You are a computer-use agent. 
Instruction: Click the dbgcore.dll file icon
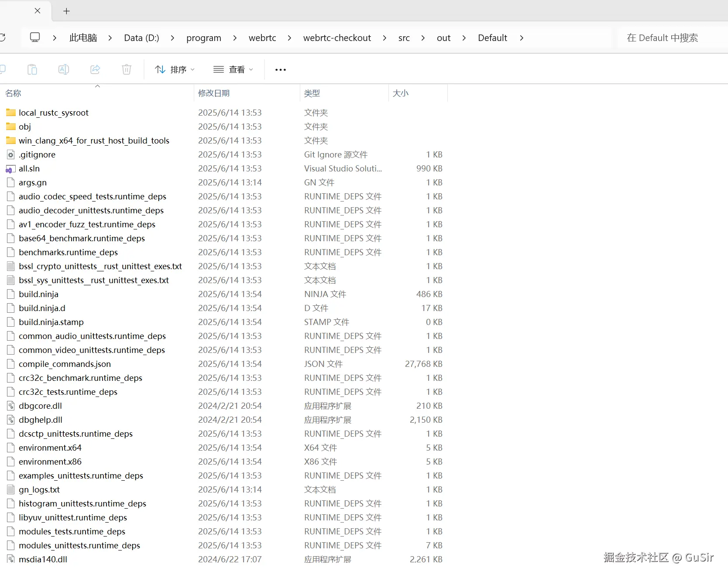(x=11, y=406)
